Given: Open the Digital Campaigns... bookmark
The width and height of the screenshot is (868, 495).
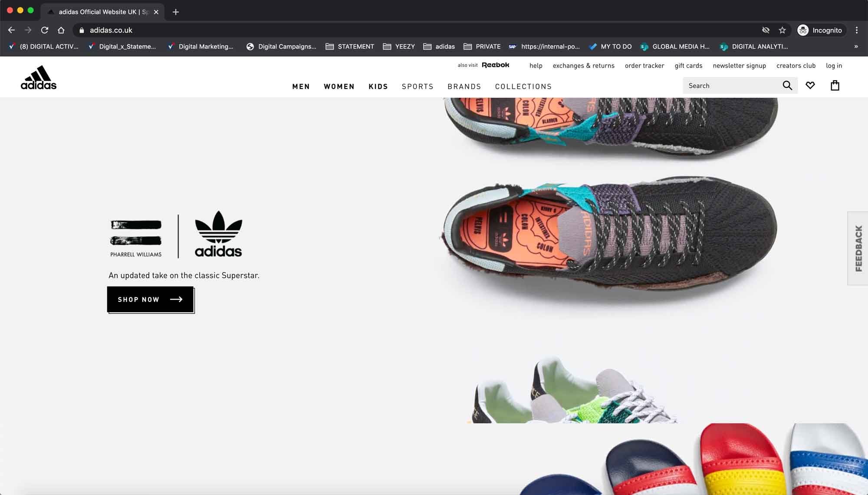Looking at the screenshot, I should pyautogui.click(x=281, y=46).
